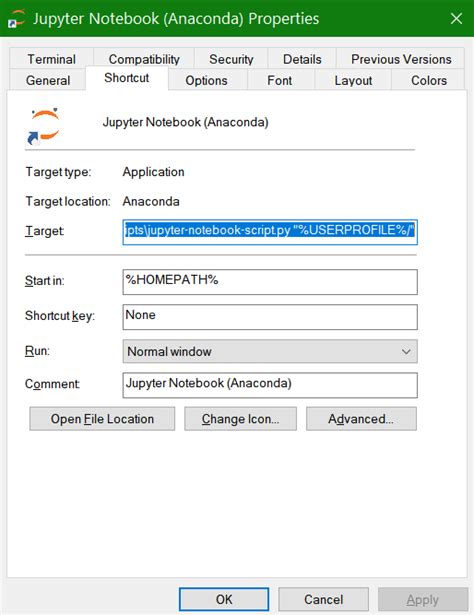
Task: Click the Start in label
Action: (44, 281)
